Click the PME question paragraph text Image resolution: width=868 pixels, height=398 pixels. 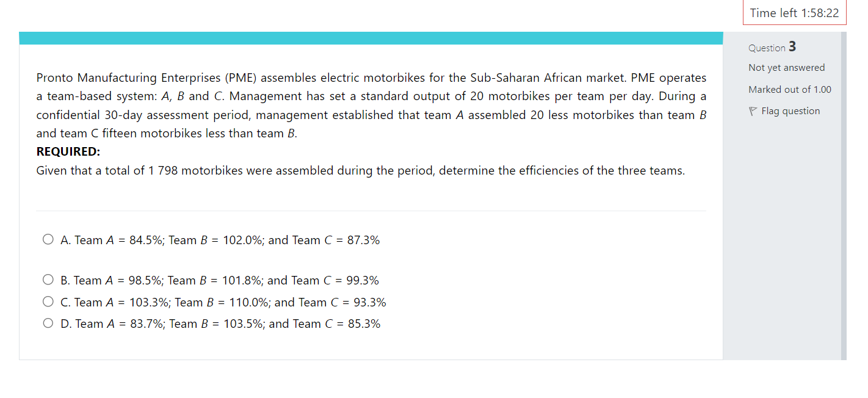(x=366, y=104)
